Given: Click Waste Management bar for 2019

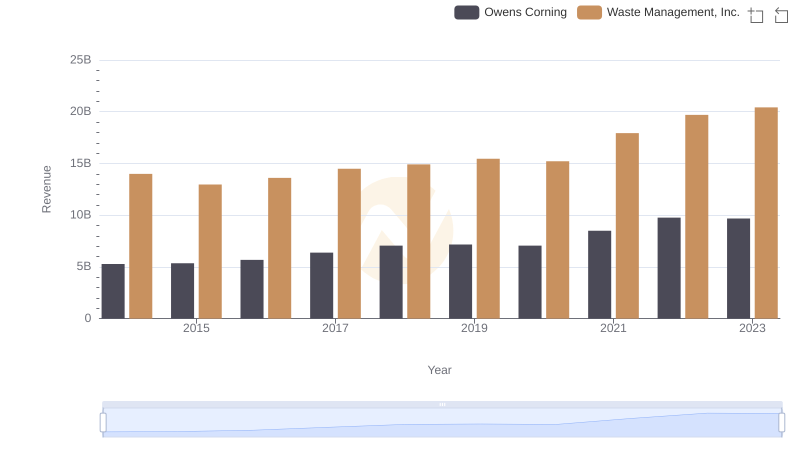Looking at the screenshot, I should click(488, 239).
